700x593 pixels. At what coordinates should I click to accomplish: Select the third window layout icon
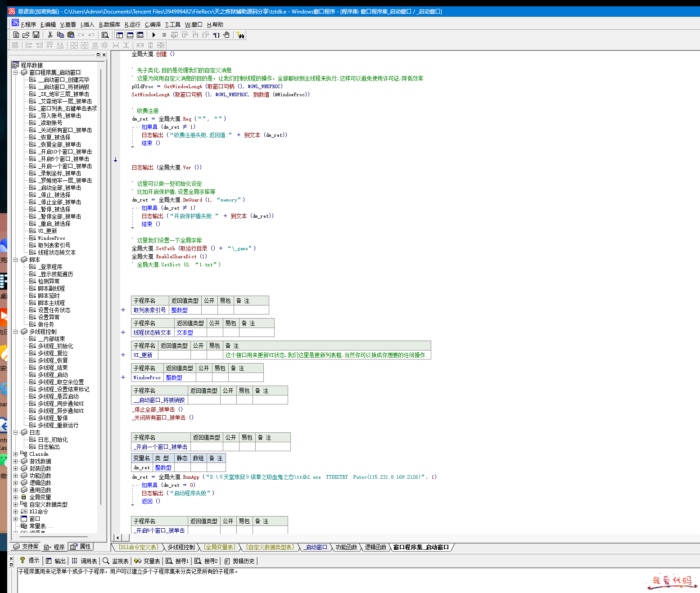pos(140,35)
